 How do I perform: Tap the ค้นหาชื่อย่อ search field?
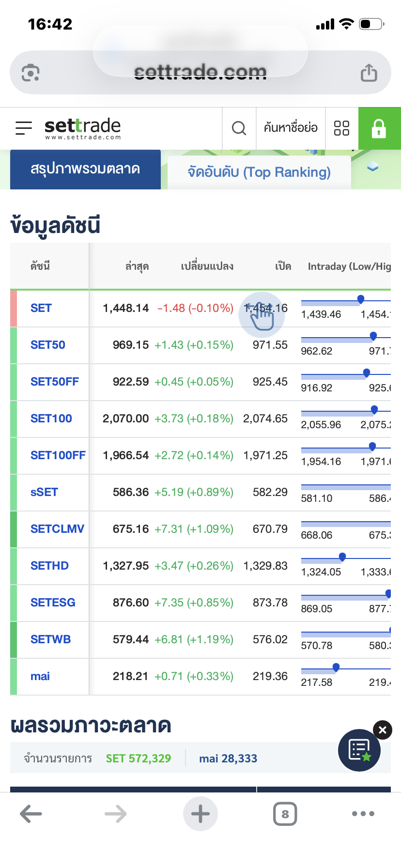point(291,128)
